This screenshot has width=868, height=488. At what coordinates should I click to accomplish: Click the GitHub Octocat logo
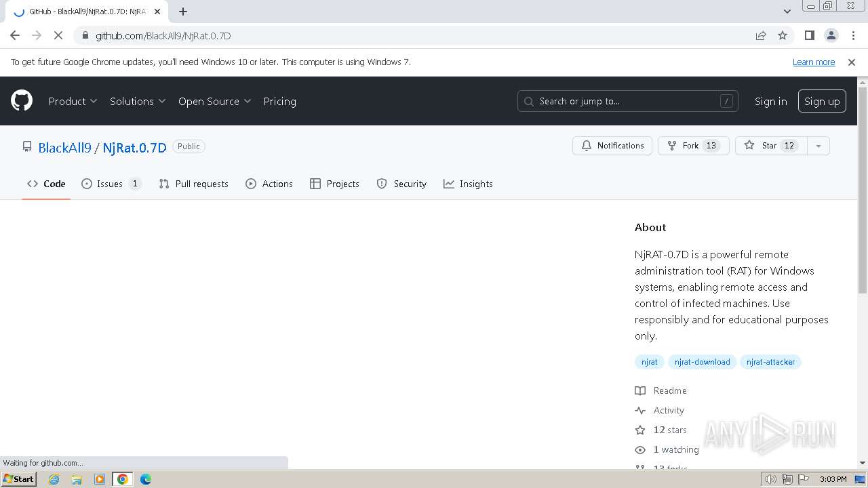click(22, 101)
